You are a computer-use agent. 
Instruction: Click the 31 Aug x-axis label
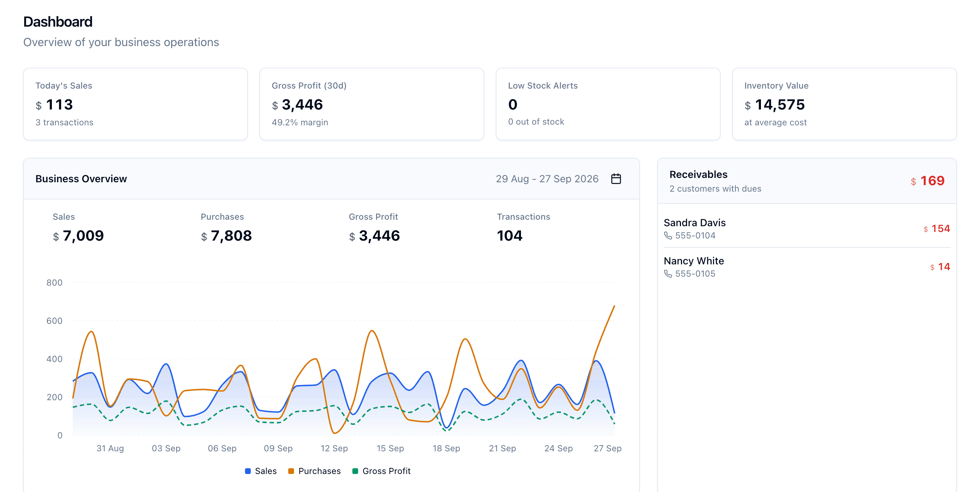tap(110, 449)
